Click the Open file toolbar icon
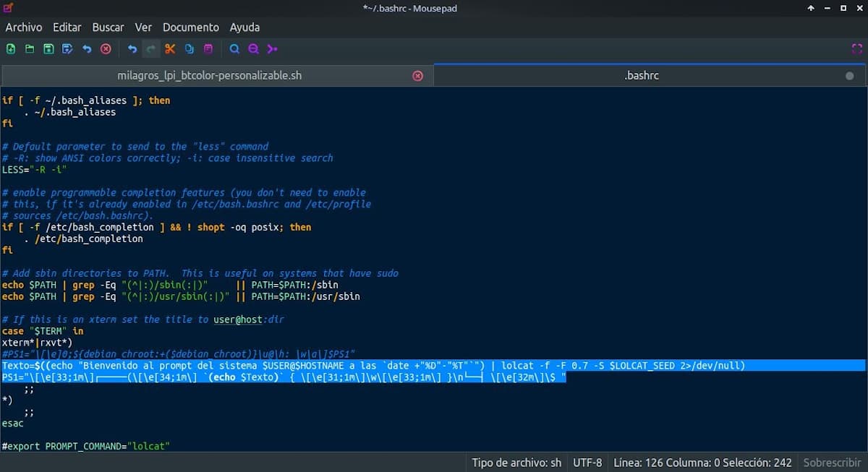Image resolution: width=868 pixels, height=472 pixels. pos(30,49)
